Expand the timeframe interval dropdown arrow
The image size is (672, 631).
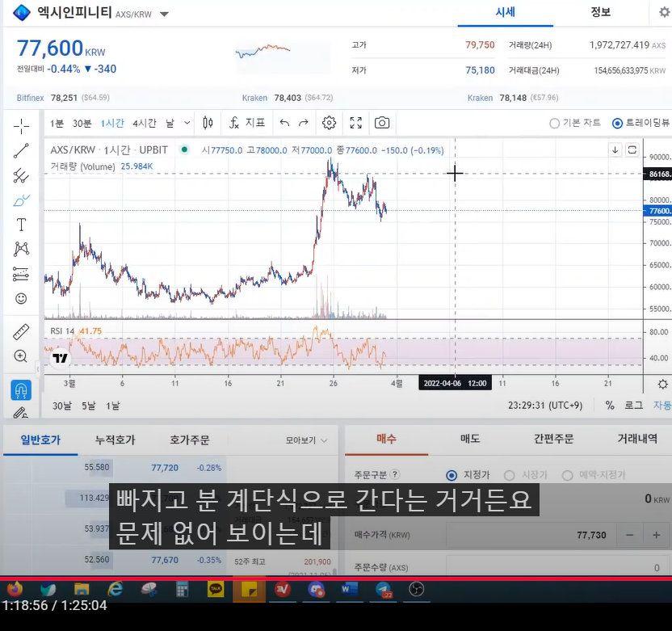click(187, 123)
